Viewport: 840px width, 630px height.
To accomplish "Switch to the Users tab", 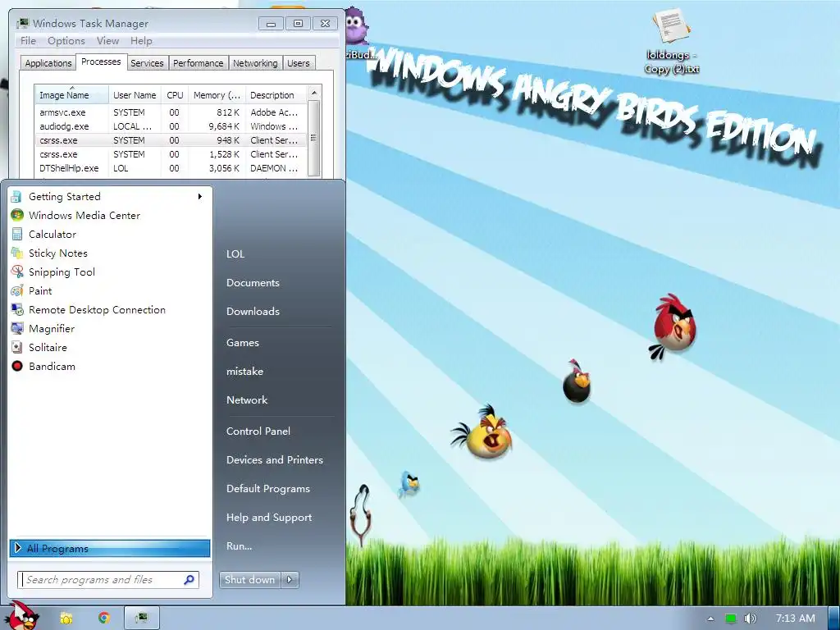I will 298,63.
